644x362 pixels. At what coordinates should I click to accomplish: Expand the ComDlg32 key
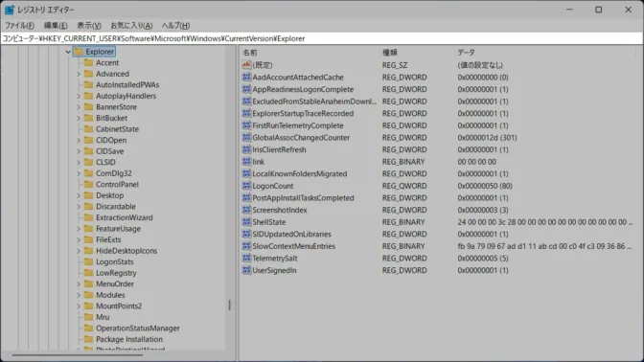pyautogui.click(x=79, y=173)
